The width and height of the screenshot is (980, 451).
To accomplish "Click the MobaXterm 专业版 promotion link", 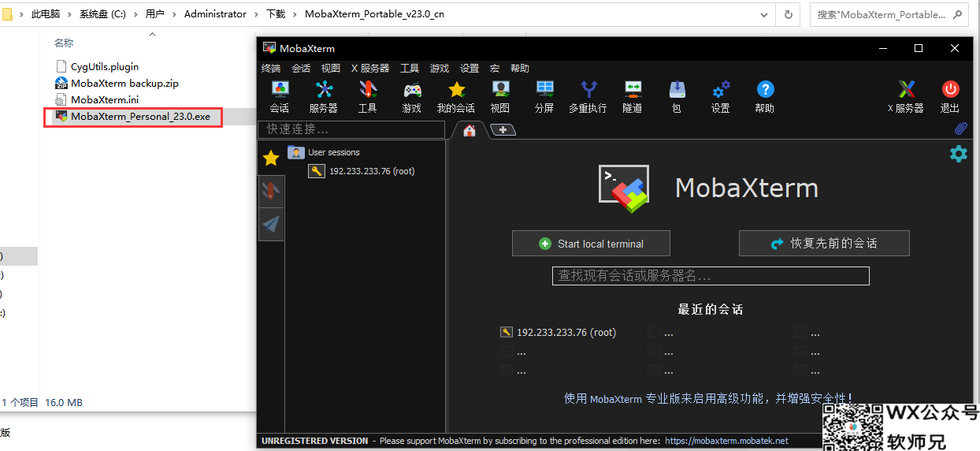I will tap(707, 399).
